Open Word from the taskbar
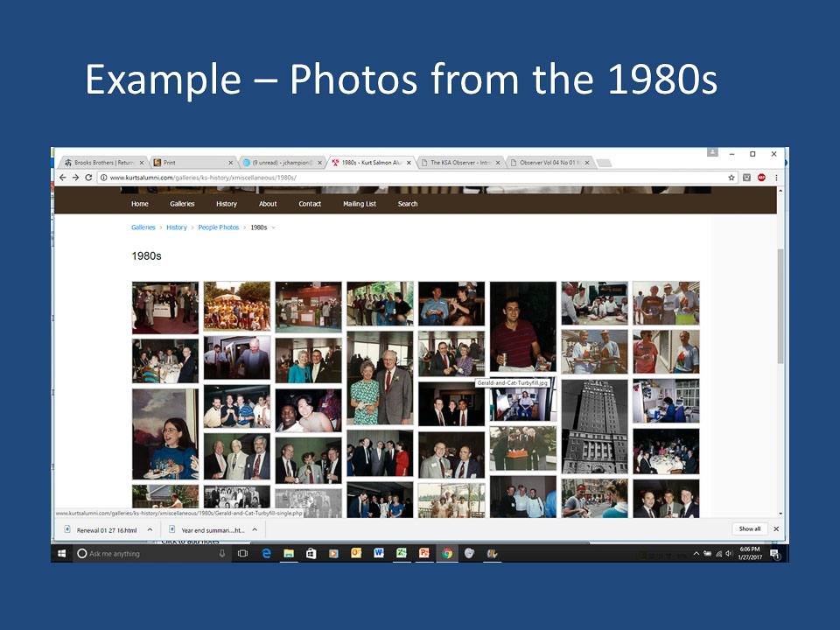The image size is (840, 630). (379, 553)
